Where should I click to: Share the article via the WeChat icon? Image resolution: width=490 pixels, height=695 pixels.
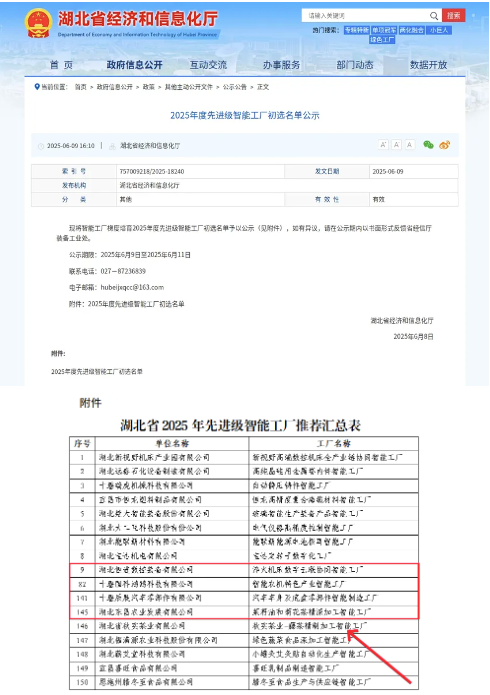(428, 144)
